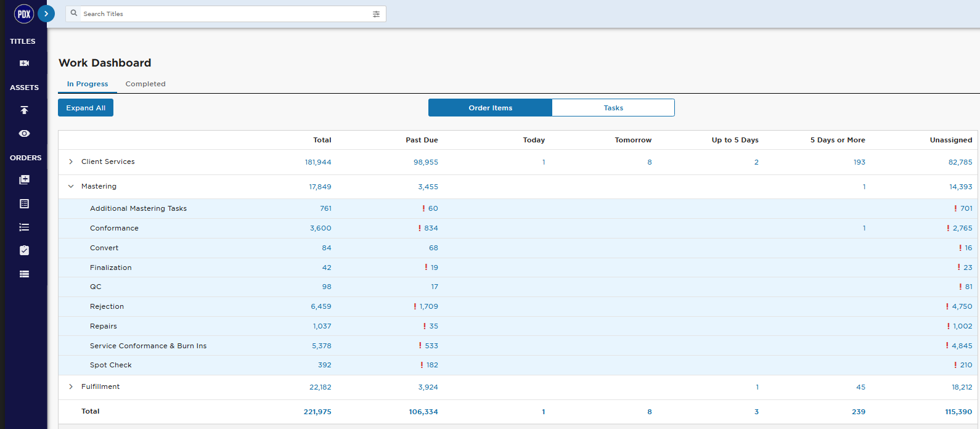Screen dimensions: 980x429
Task: Click the Orders add-to-library icon
Action: [x=24, y=179]
